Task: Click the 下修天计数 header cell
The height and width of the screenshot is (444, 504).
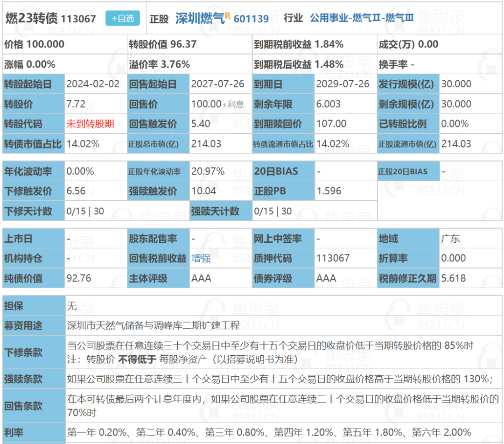Action: [34, 211]
